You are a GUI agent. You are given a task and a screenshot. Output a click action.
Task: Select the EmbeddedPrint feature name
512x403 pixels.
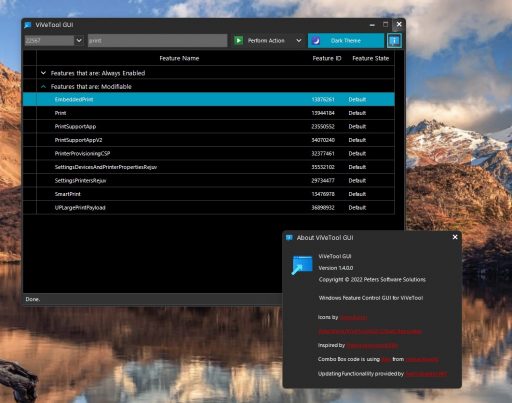[x=74, y=99]
